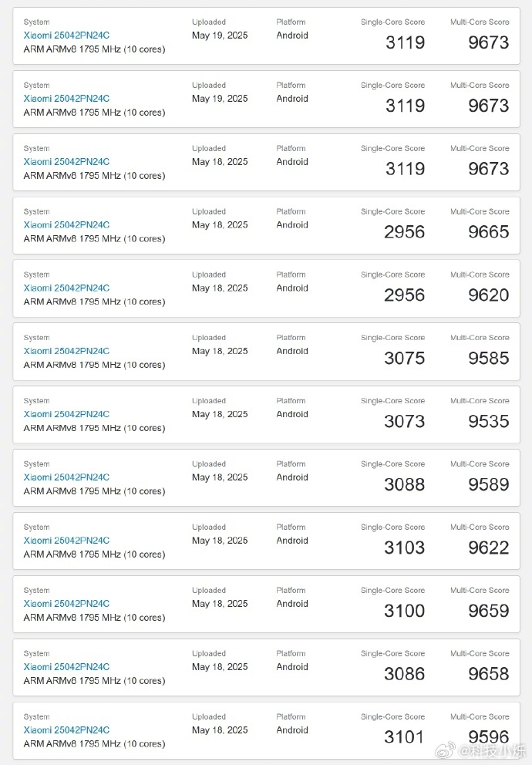This screenshot has width=532, height=765.
Task: Click the Weibo logo watermark
Action: click(445, 750)
